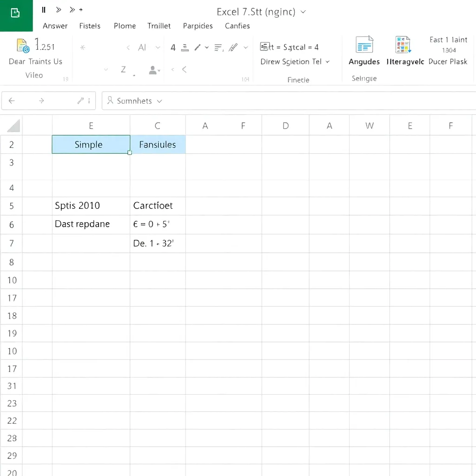The width and height of the screenshot is (476, 476).
Task: Click the Angudes document icon
Action: pos(364,46)
